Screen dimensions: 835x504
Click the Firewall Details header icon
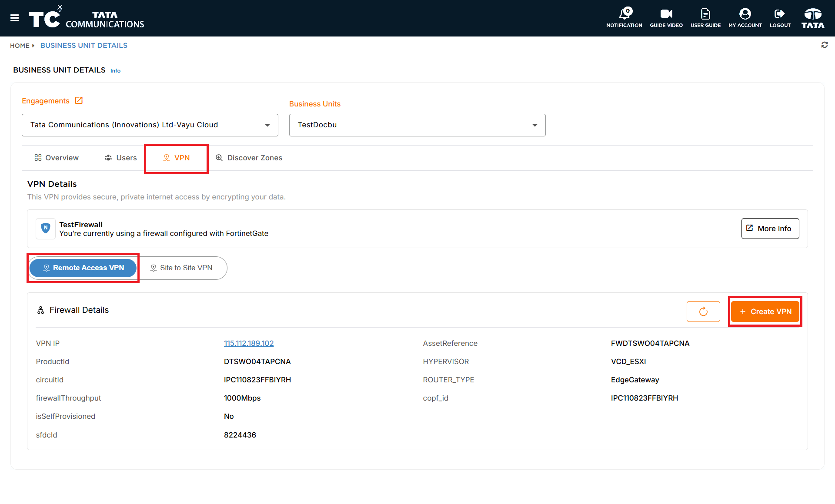[40, 310]
